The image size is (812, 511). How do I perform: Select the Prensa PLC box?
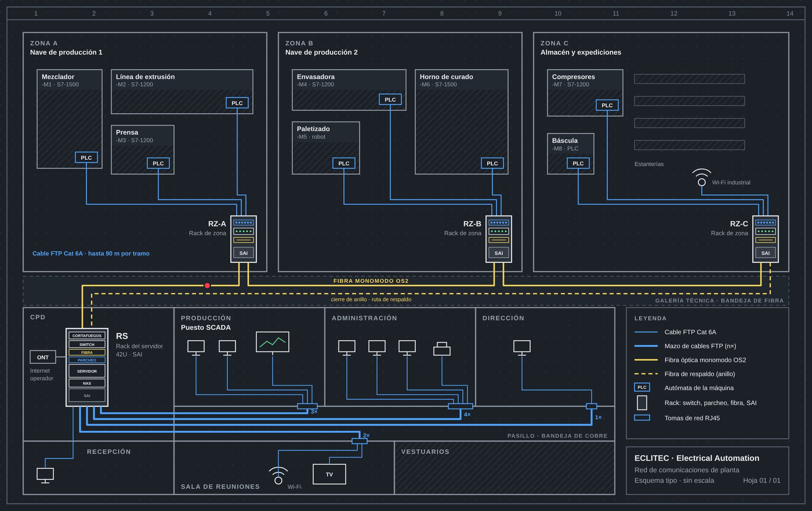[x=158, y=163]
